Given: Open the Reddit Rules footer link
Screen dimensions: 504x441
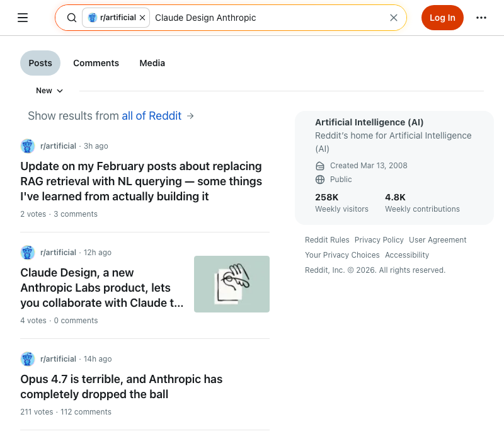Looking at the screenshot, I should (327, 240).
